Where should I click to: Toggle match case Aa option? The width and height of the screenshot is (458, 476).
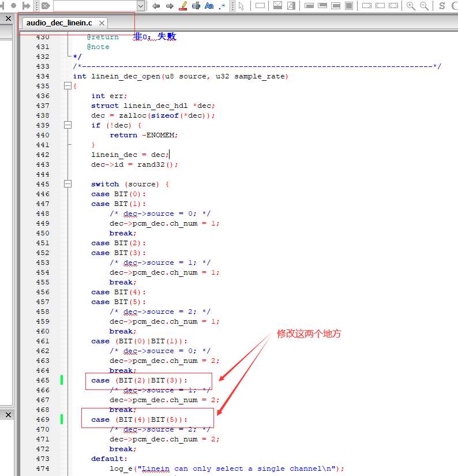[x=209, y=6]
